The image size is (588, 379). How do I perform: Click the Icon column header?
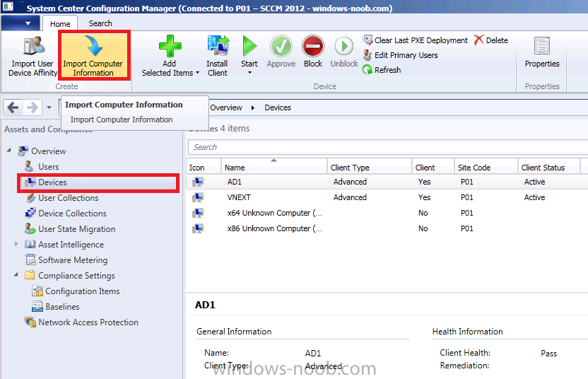[x=204, y=168]
